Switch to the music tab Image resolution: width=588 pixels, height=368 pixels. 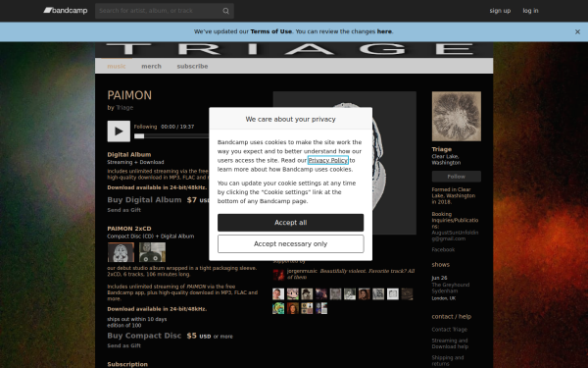tap(117, 66)
